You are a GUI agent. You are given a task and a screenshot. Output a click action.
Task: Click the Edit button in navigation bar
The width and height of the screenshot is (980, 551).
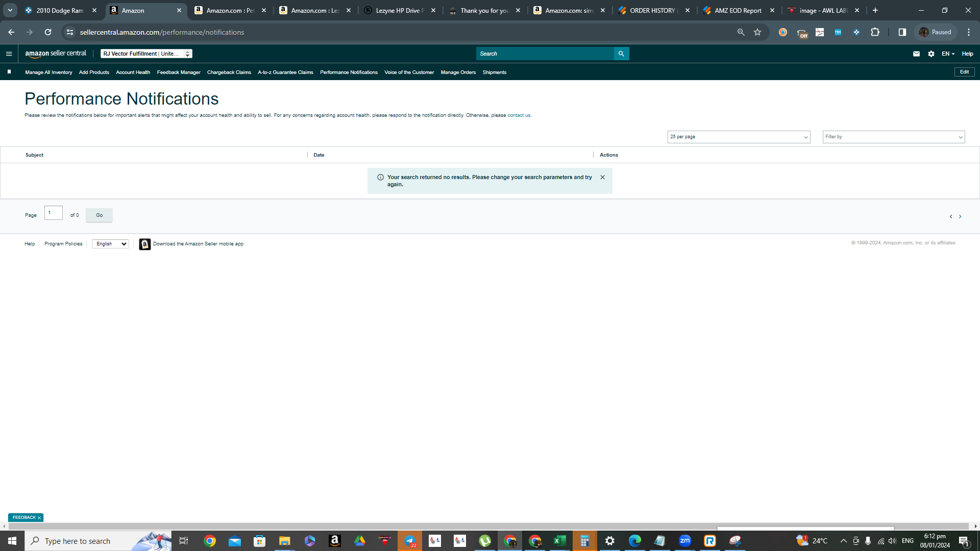tap(964, 72)
